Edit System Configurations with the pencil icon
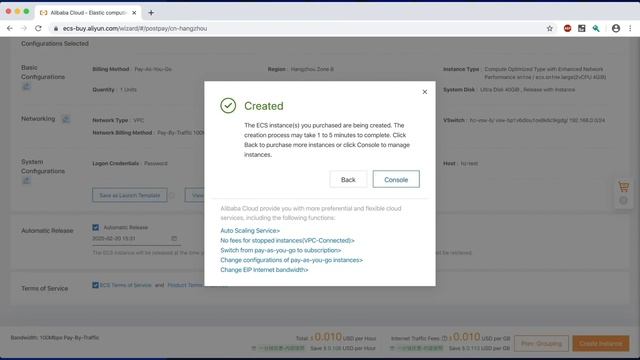This screenshot has height=360, width=640. 27,180
